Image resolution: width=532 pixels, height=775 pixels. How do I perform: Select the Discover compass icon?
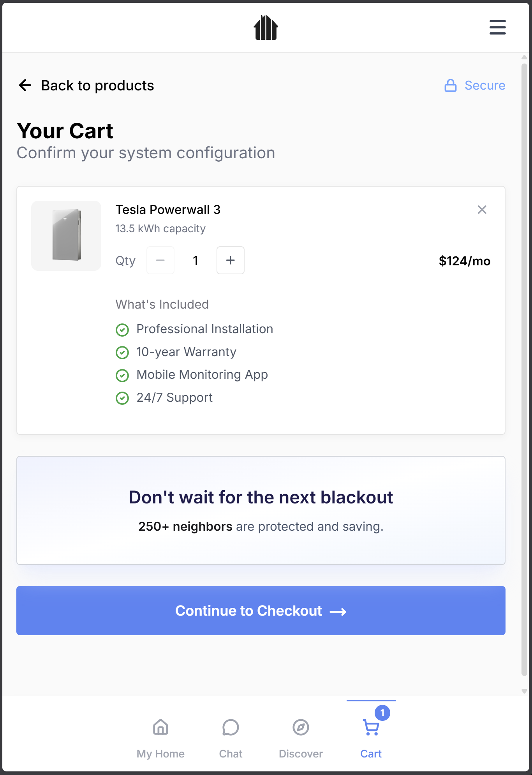coord(301,727)
